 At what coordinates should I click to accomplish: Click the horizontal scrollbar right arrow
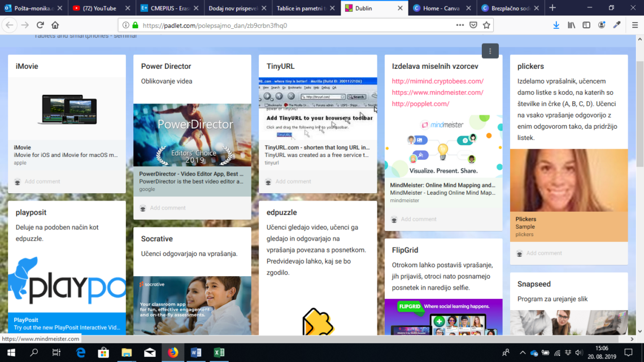pyautogui.click(x=632, y=339)
